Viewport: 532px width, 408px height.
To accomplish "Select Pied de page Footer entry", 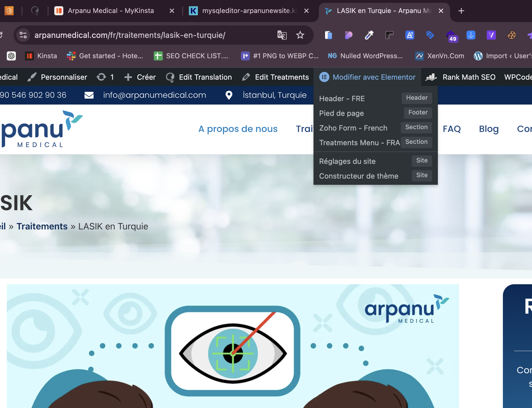I will 375,113.
